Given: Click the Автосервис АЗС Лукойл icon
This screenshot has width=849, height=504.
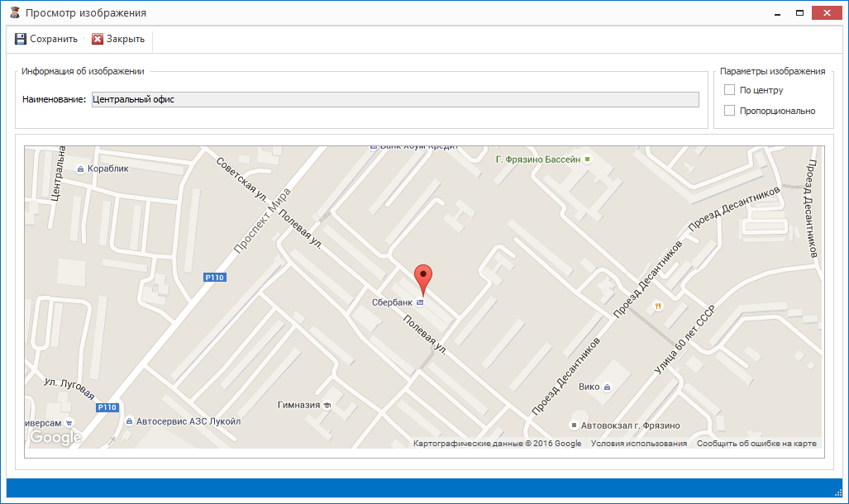Looking at the screenshot, I should click(130, 421).
